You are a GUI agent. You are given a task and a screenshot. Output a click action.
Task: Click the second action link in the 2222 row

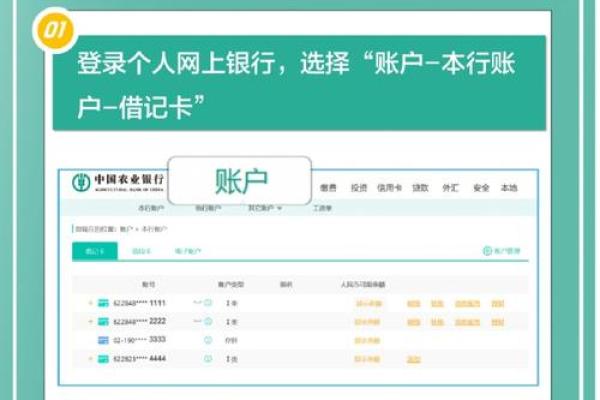click(437, 322)
